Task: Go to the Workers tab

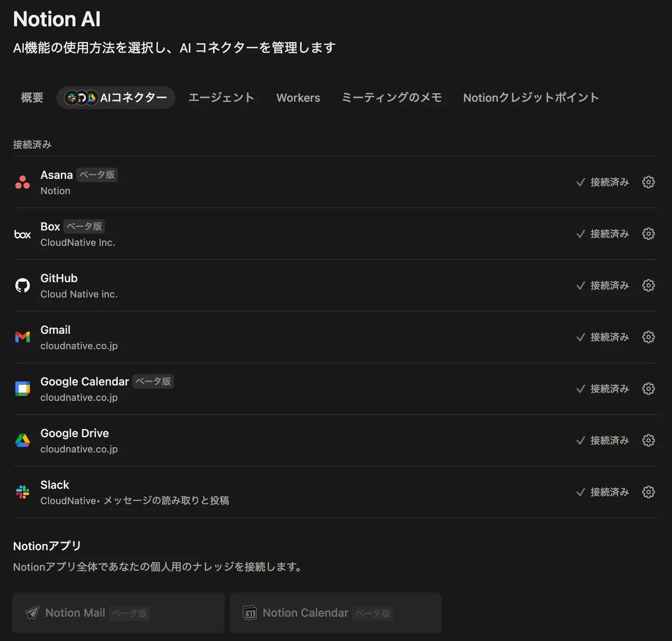Action: (x=298, y=97)
